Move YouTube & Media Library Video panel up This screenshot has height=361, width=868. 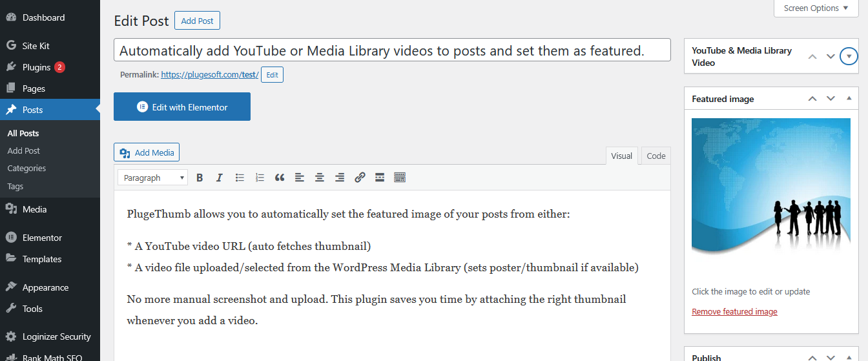tap(812, 57)
